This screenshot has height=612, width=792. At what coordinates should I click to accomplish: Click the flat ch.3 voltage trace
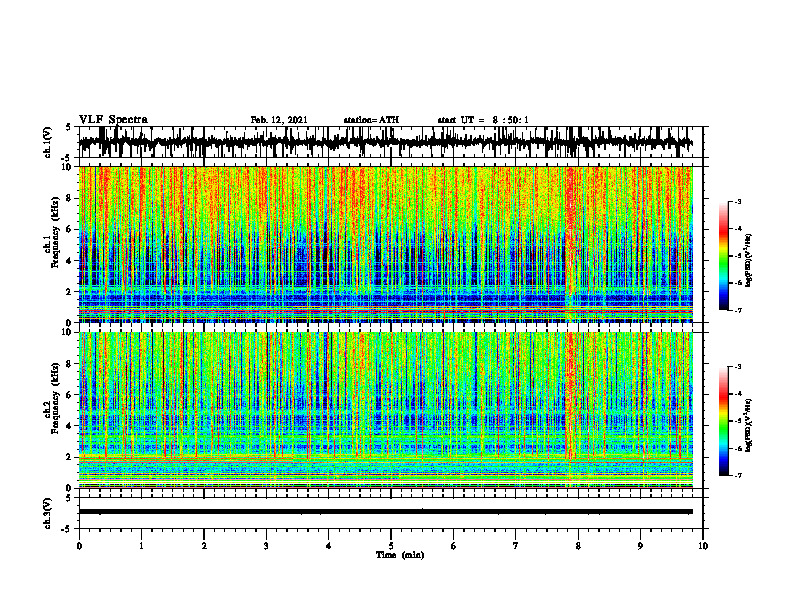pyautogui.click(x=386, y=512)
